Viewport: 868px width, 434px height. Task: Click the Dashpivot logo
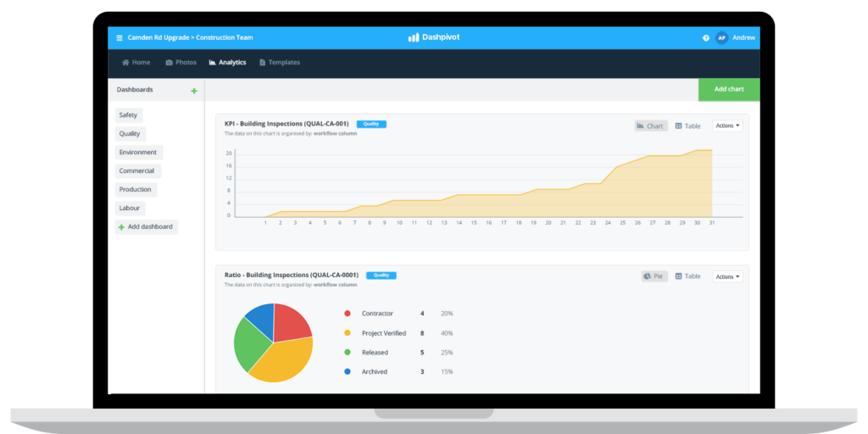[x=433, y=37]
